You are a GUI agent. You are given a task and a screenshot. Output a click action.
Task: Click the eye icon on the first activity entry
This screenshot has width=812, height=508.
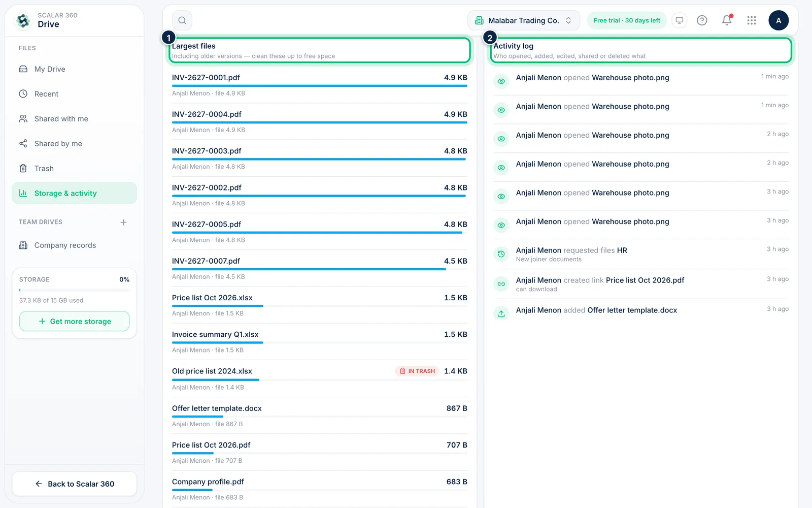[501, 81]
